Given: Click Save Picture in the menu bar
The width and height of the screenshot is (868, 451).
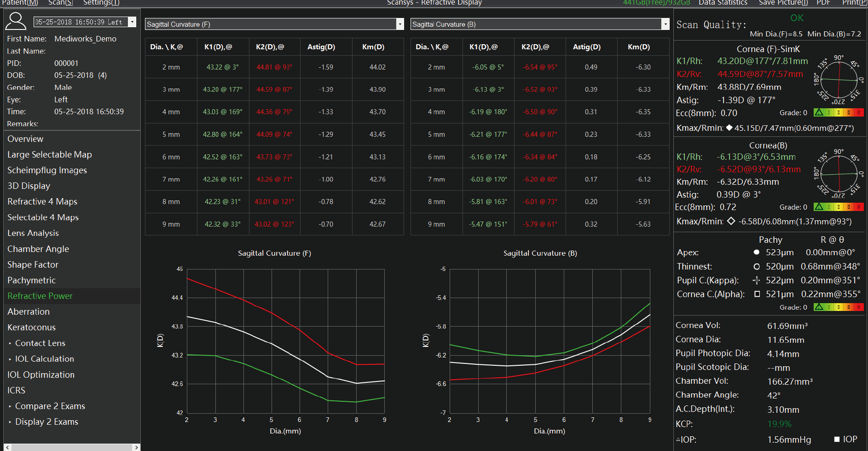Looking at the screenshot, I should coord(783,3).
